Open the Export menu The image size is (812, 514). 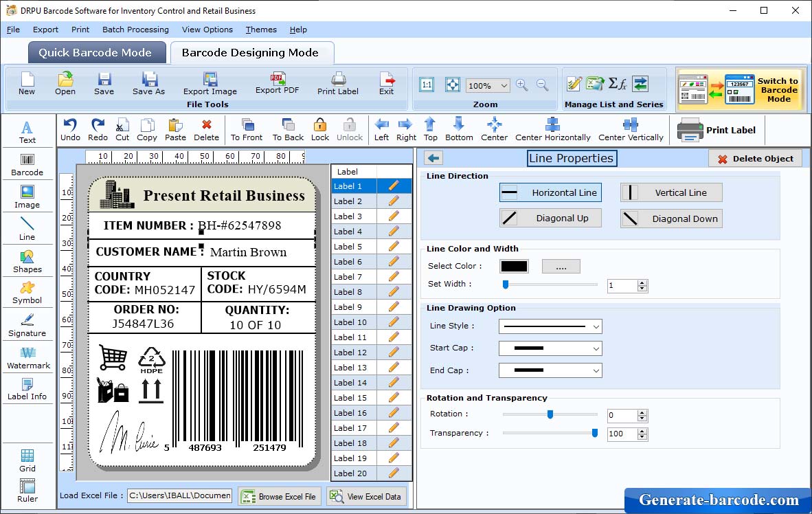tap(45, 30)
